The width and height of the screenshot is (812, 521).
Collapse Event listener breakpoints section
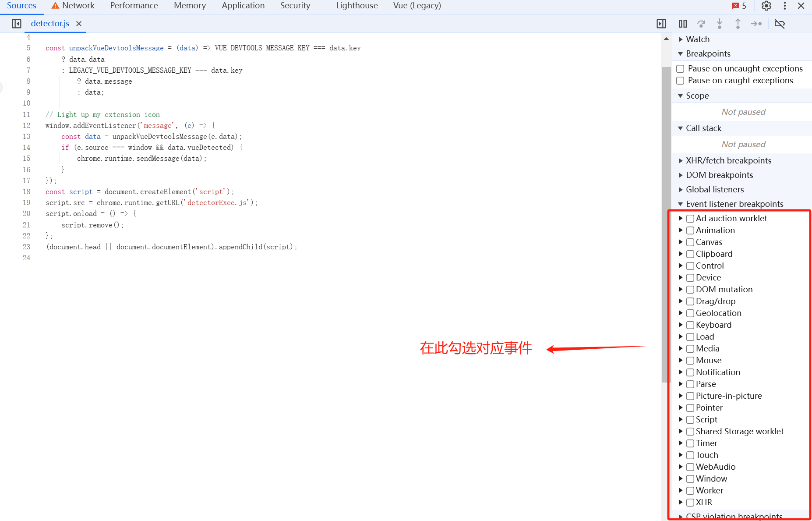coord(681,204)
